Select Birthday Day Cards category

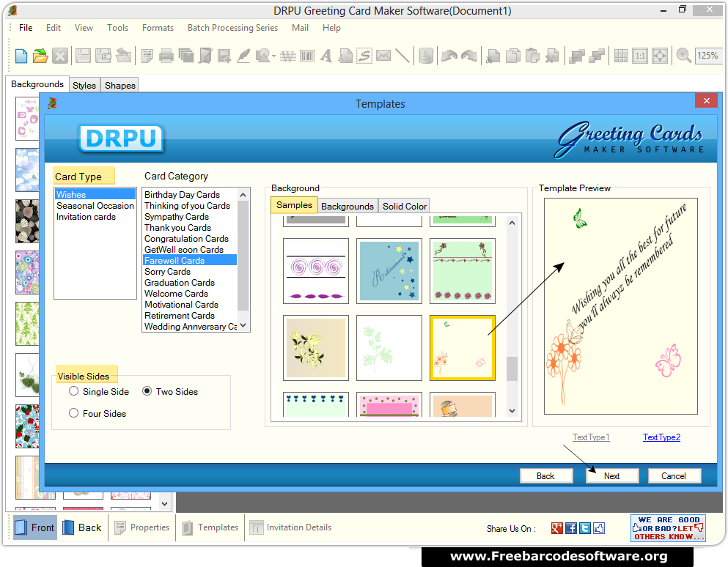182,194
